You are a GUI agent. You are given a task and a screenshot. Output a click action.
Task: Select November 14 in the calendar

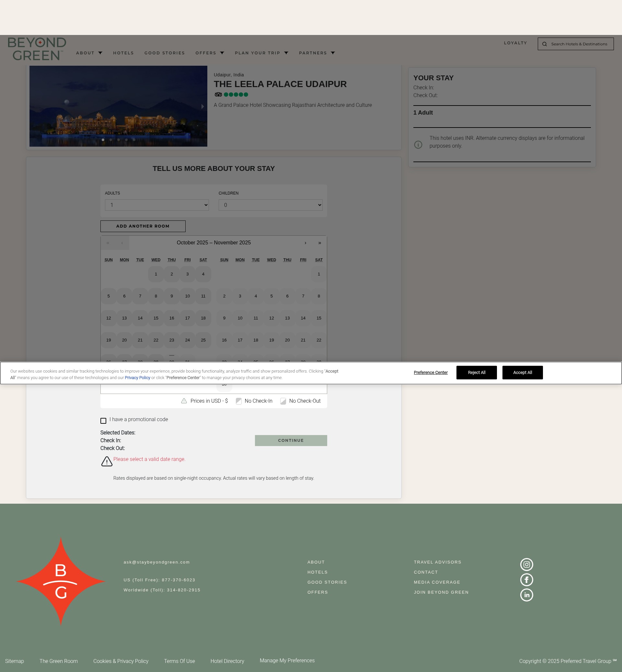point(303,318)
